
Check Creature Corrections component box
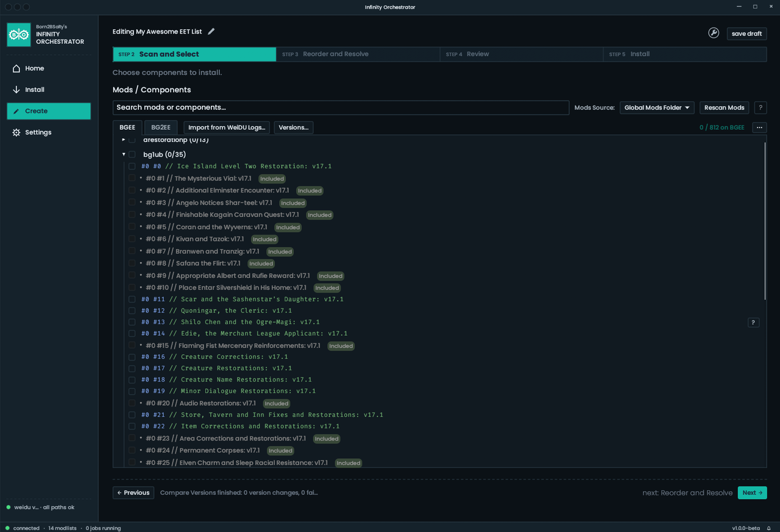(132, 357)
